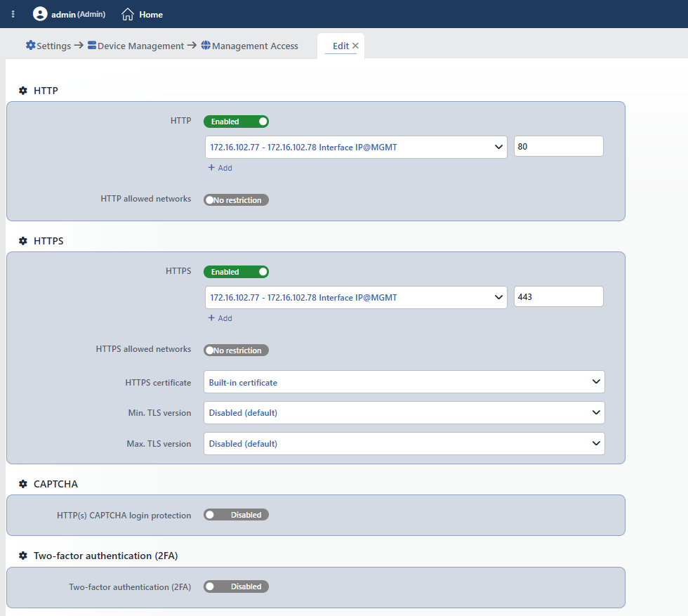
Task: Enable Two-factor authentication (2FA) switch
Action: [236, 586]
